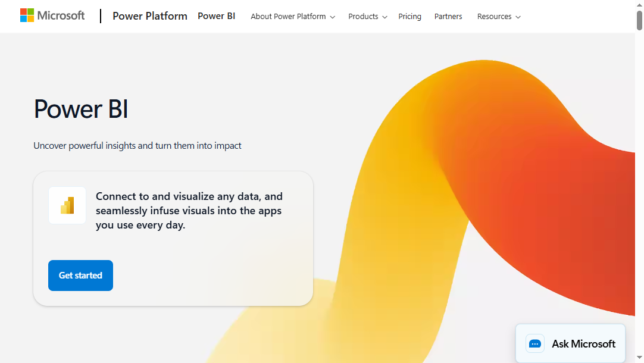
Task: Open the Ask Microsoft chat bubble icon
Action: (534, 344)
